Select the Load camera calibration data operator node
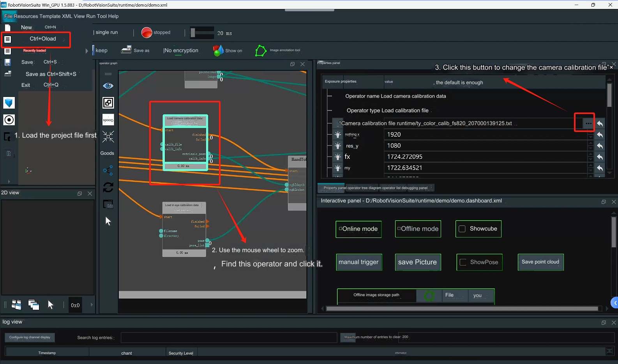Screen dimensions: 618x364 [x=185, y=142]
